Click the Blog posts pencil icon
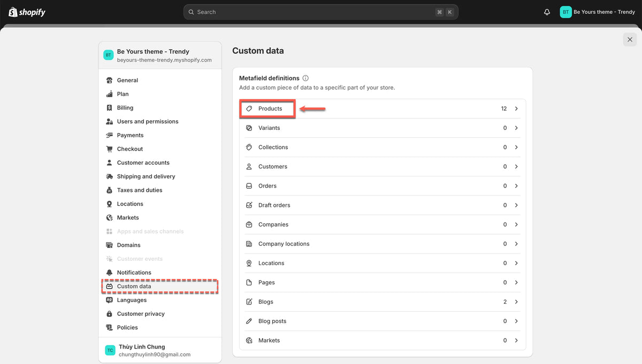 (x=249, y=321)
